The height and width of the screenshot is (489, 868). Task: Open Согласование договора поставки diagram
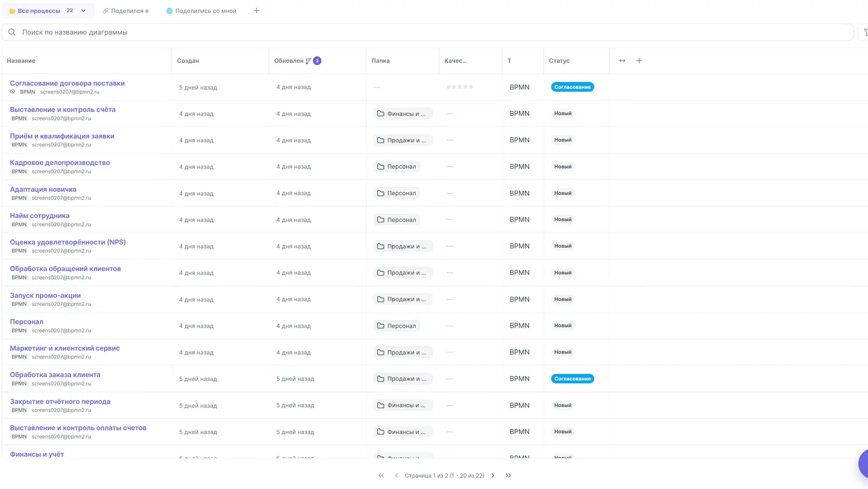(67, 83)
